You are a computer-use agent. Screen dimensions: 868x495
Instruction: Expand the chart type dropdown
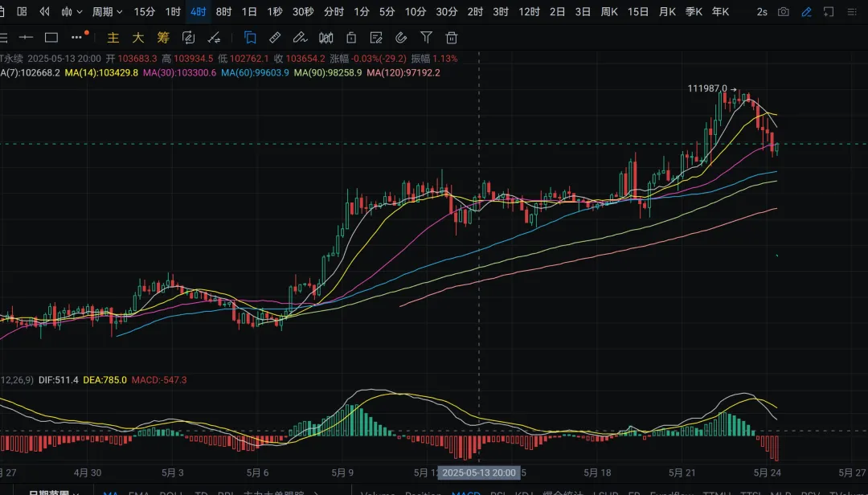click(x=72, y=12)
